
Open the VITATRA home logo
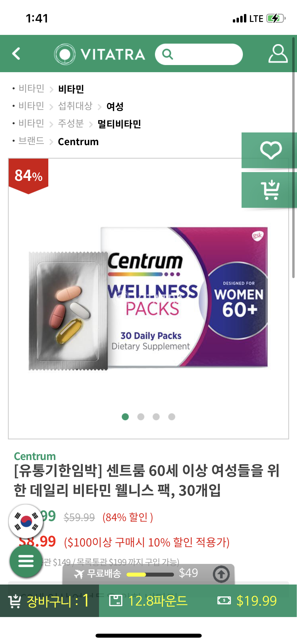pos(100,54)
